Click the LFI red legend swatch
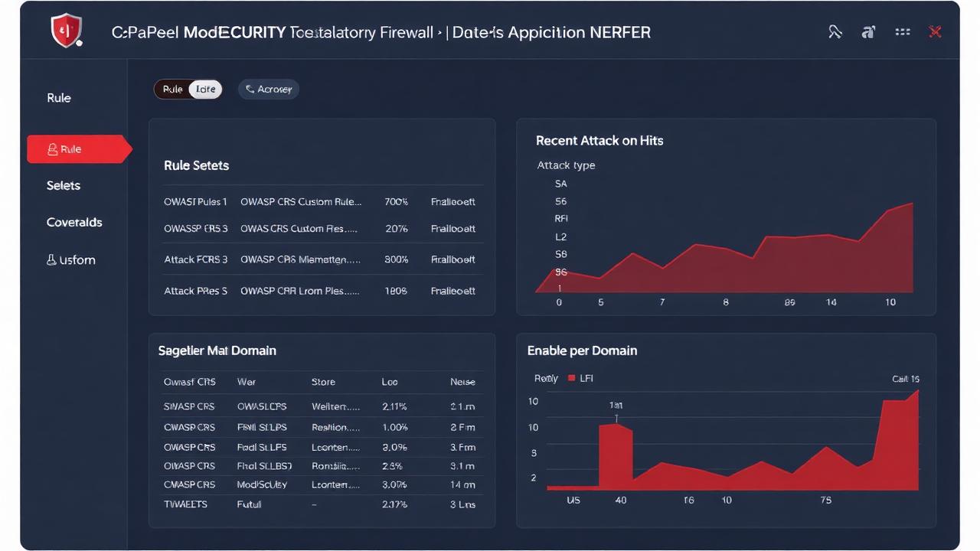 (x=572, y=378)
